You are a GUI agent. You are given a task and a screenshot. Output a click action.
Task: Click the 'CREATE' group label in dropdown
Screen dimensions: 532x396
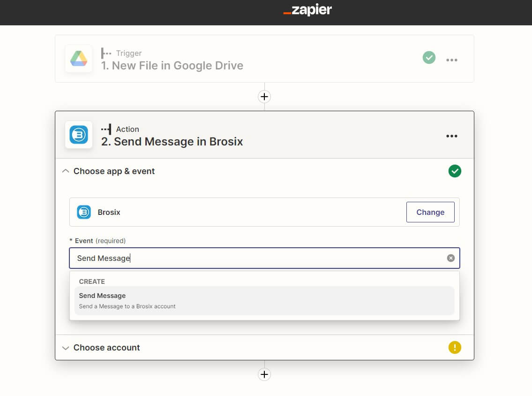pyautogui.click(x=92, y=282)
